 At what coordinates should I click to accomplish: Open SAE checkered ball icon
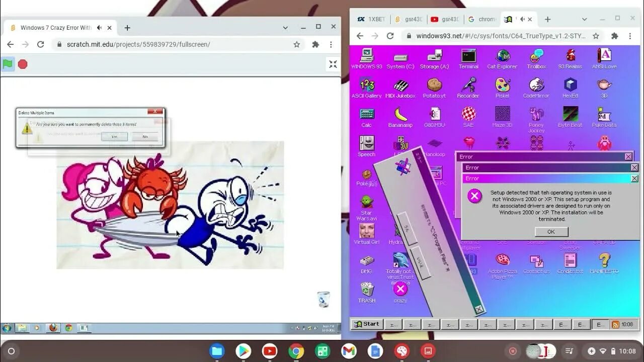[x=468, y=118]
